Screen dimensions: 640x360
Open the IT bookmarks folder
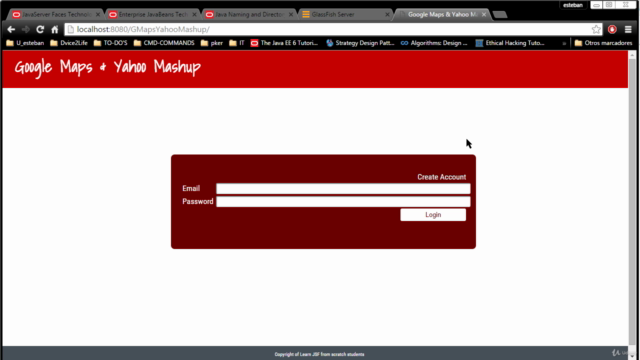[x=237, y=43]
